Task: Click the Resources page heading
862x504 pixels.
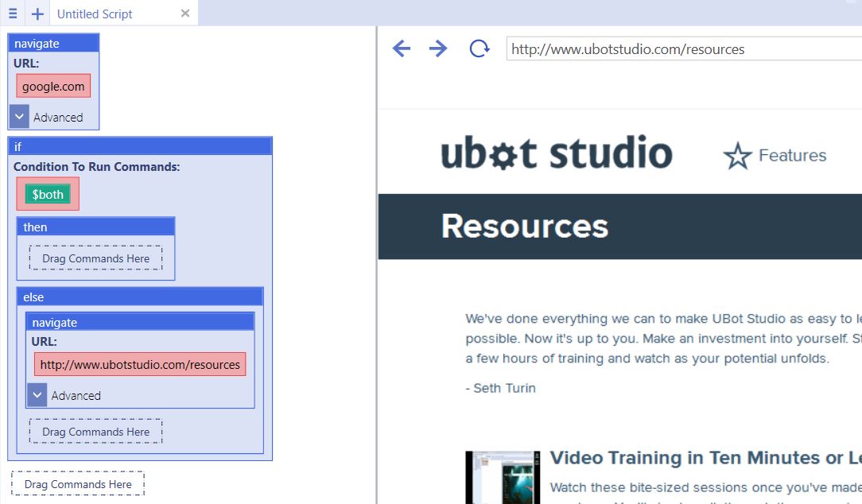Action: tap(525, 226)
